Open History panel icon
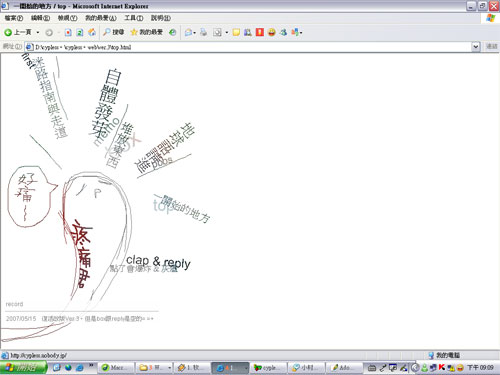The image size is (500, 375). click(x=172, y=32)
